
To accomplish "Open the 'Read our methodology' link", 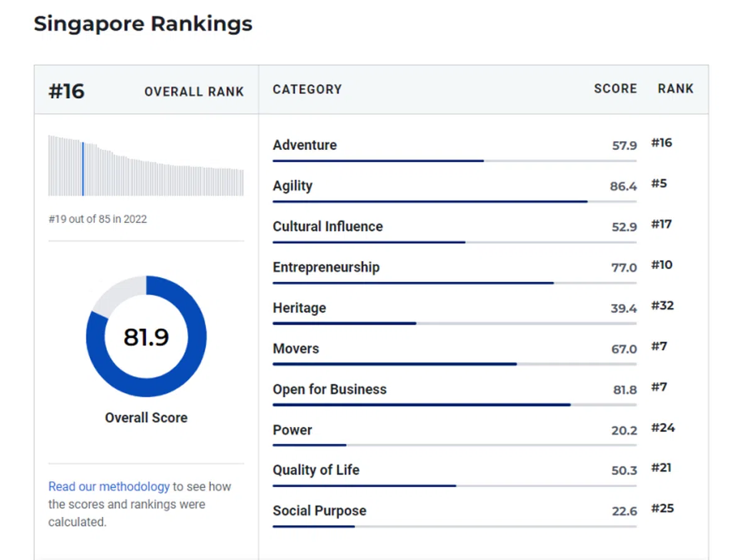I will tap(109, 486).
